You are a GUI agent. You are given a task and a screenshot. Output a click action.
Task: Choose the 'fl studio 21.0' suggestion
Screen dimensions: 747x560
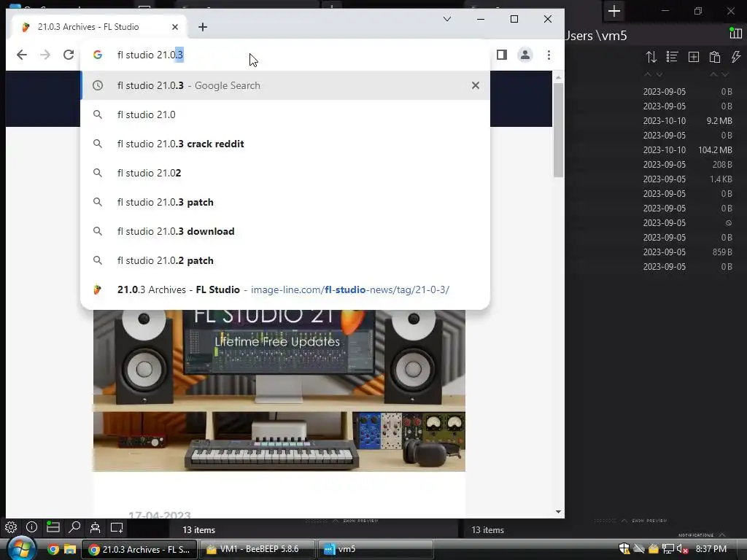click(x=285, y=114)
